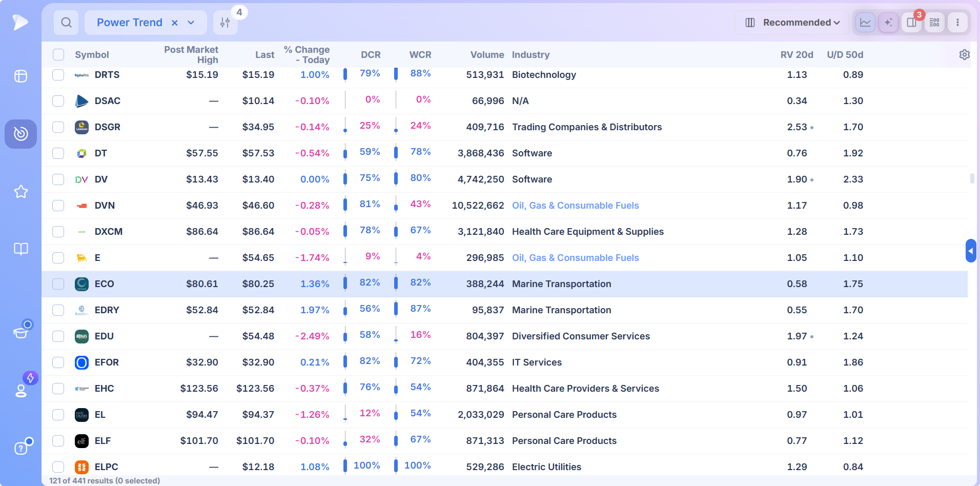Open the book journal icon in sidebar
The image size is (980, 486).
point(21,249)
